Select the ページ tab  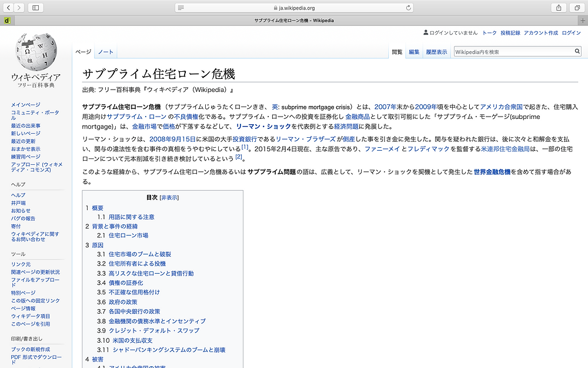pyautogui.click(x=83, y=52)
